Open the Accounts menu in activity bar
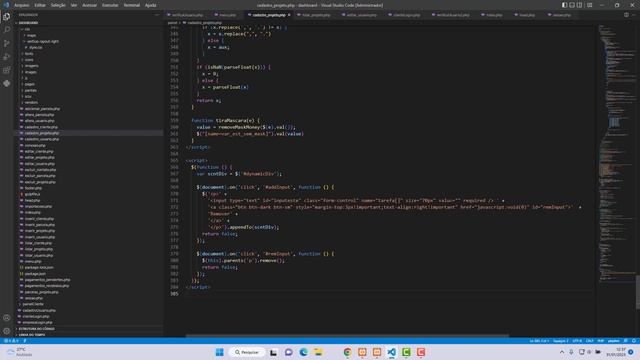Viewport: 640px width, 360px height. point(7,318)
